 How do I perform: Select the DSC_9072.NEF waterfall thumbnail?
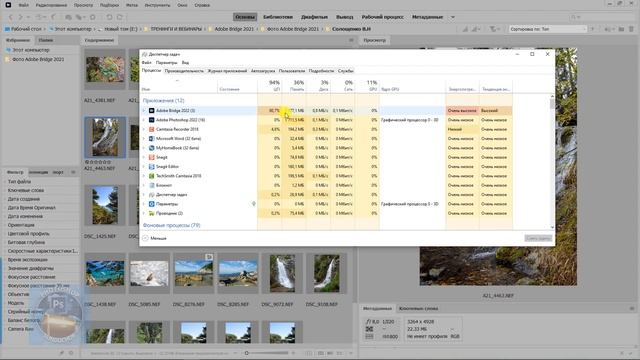282,273
